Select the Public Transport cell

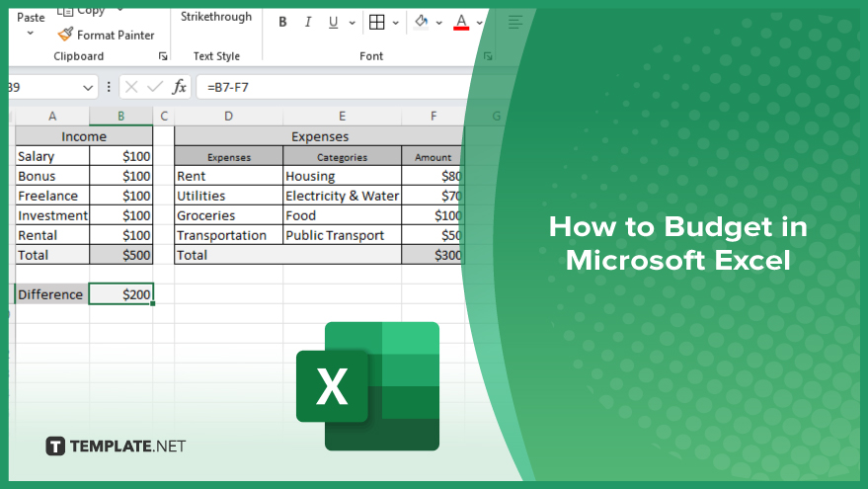click(342, 235)
